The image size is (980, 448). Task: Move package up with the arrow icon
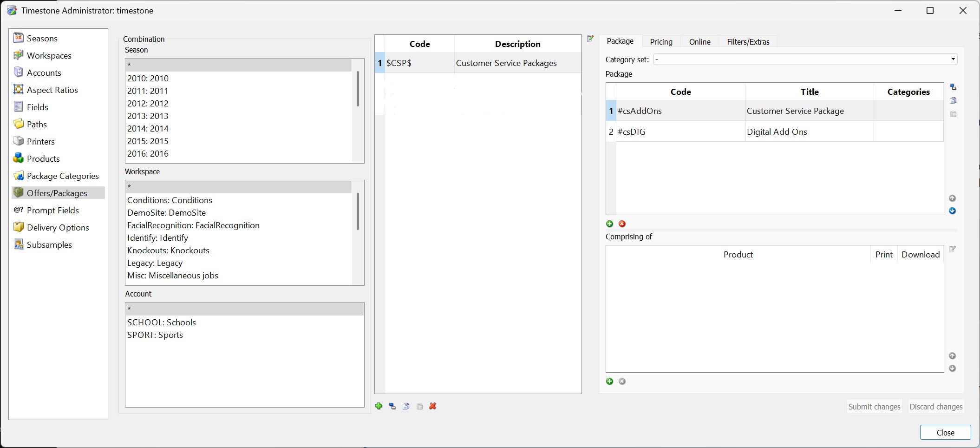point(952,198)
